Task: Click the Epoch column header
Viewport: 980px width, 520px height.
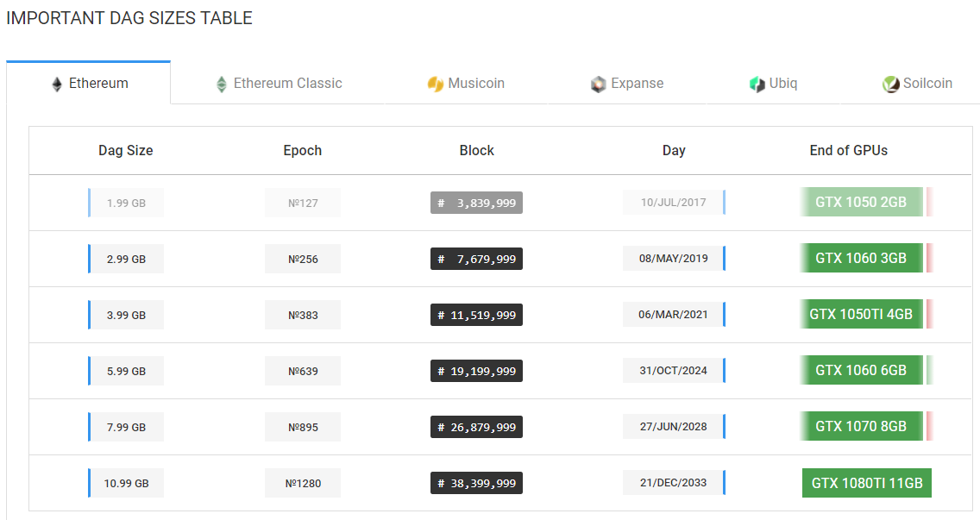Action: [x=303, y=151]
